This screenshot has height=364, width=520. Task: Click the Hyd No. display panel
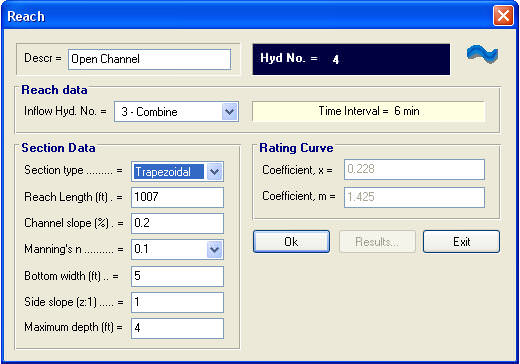point(351,59)
